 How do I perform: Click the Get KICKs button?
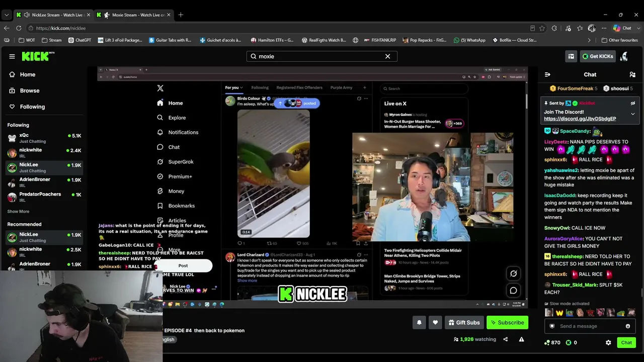598,56
